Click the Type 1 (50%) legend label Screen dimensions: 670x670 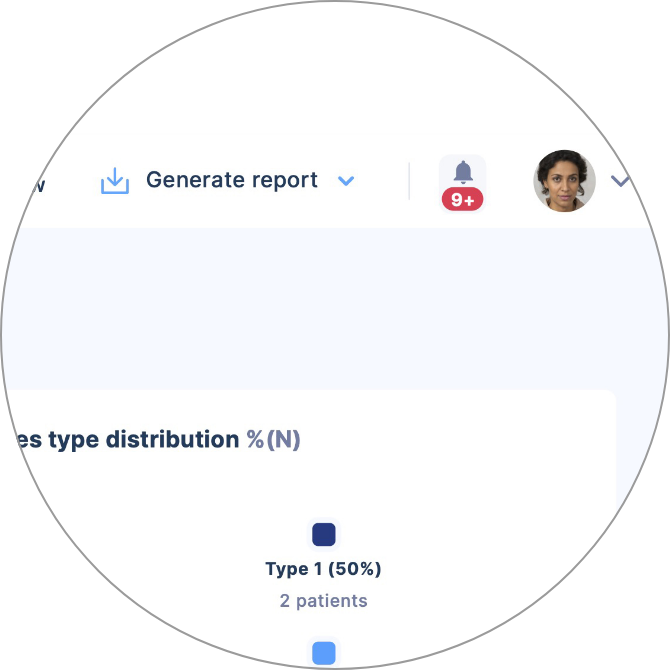pyautogui.click(x=323, y=569)
